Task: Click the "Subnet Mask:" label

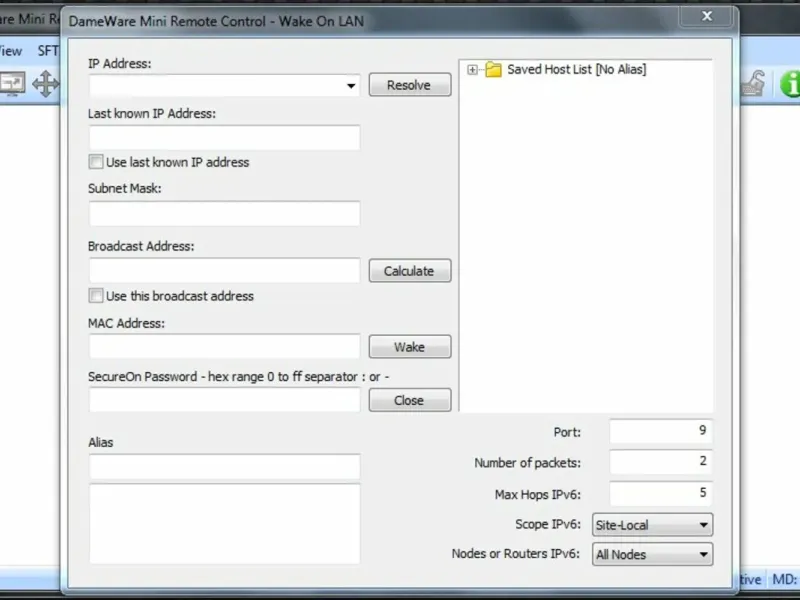Action: (124, 188)
